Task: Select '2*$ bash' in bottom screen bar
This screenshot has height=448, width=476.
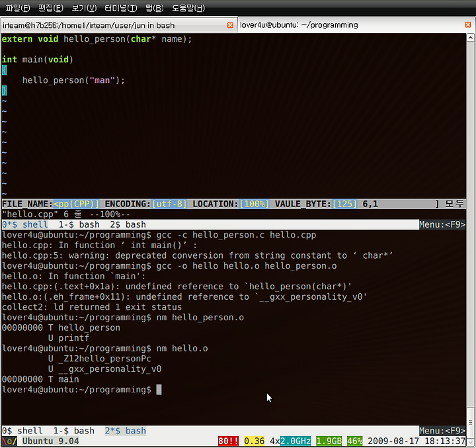Action: tap(126, 431)
